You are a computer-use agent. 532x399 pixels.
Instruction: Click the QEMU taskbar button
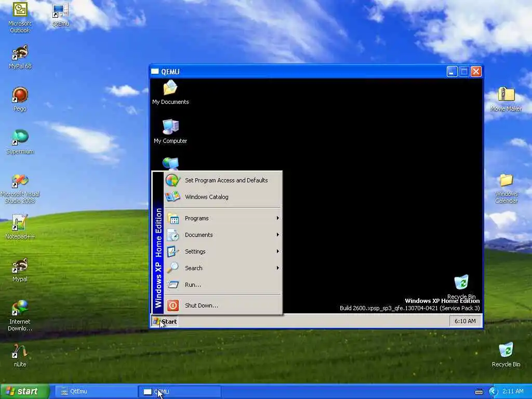click(180, 392)
